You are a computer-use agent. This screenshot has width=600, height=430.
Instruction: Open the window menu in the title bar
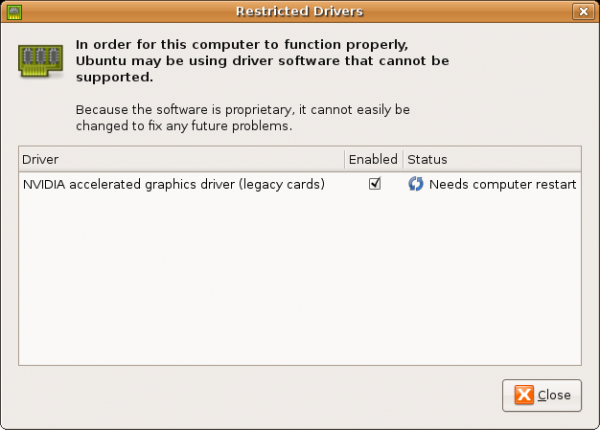(x=13, y=12)
